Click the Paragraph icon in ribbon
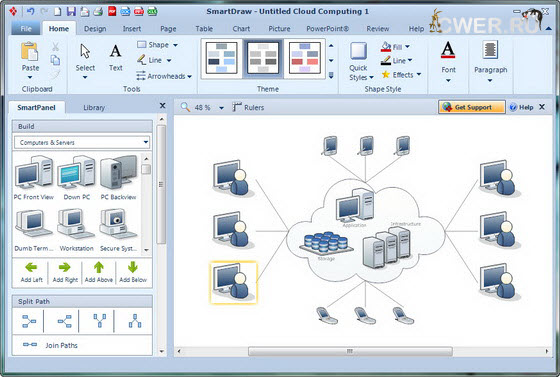 (x=490, y=50)
